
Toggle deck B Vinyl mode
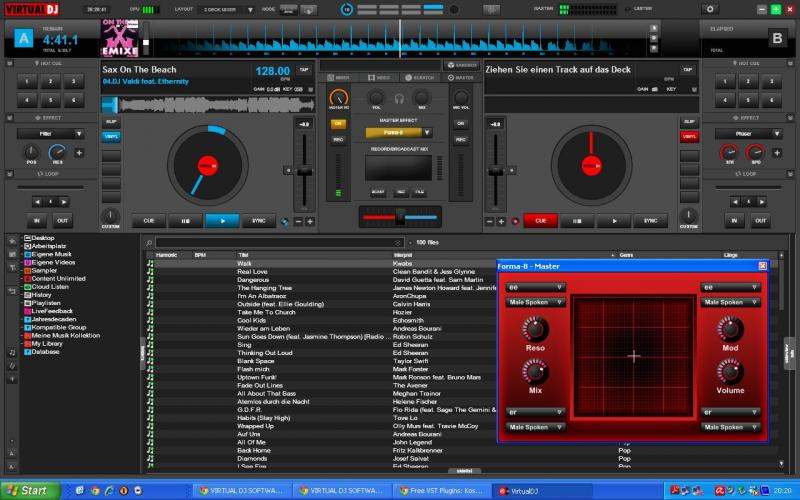point(689,136)
